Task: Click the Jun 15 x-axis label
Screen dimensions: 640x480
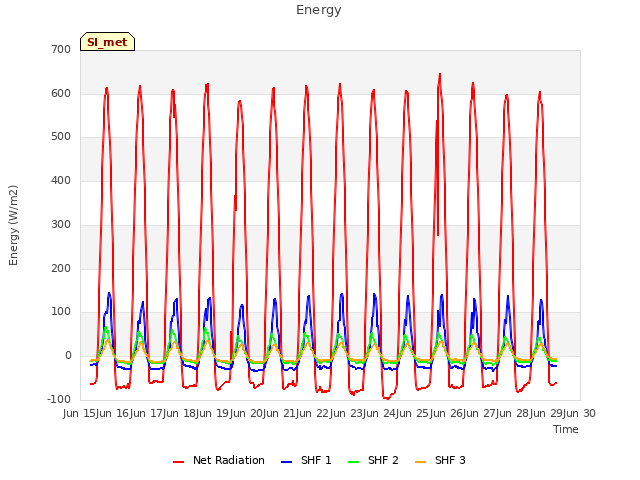Action: (x=81, y=413)
